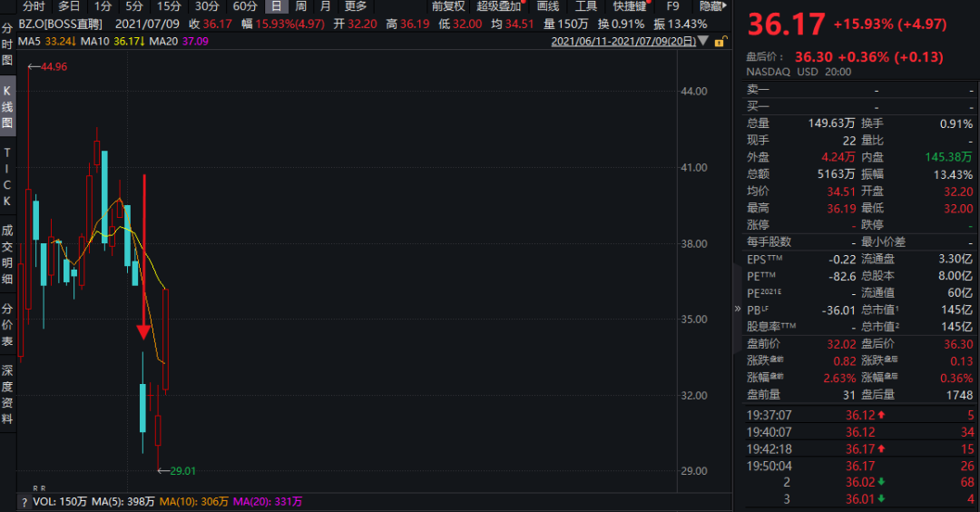Click the 内盘 145.38万 value
The image size is (980, 512).
[949, 157]
